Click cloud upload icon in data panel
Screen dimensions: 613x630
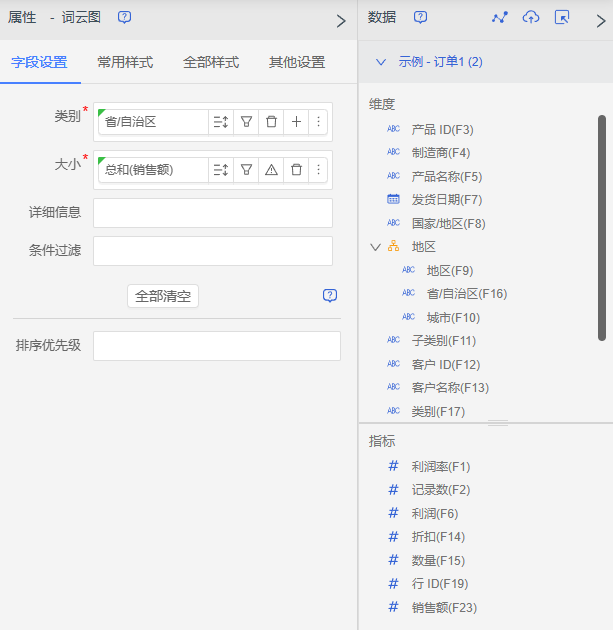[531, 18]
